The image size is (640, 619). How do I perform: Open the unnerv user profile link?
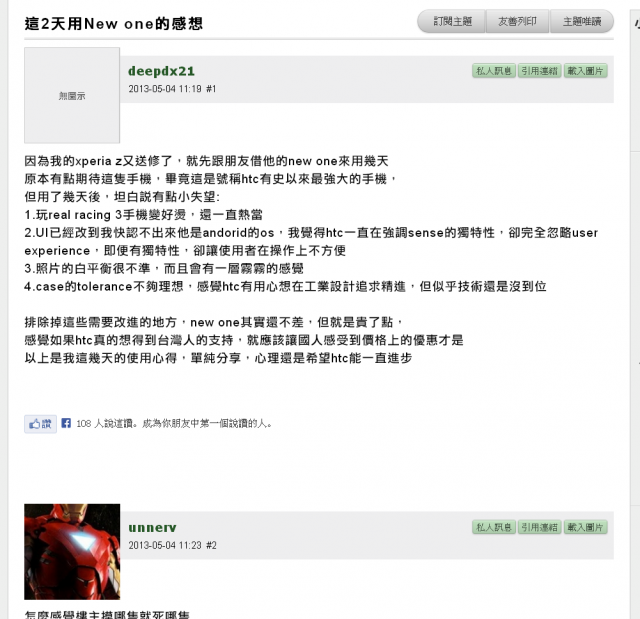click(x=152, y=528)
